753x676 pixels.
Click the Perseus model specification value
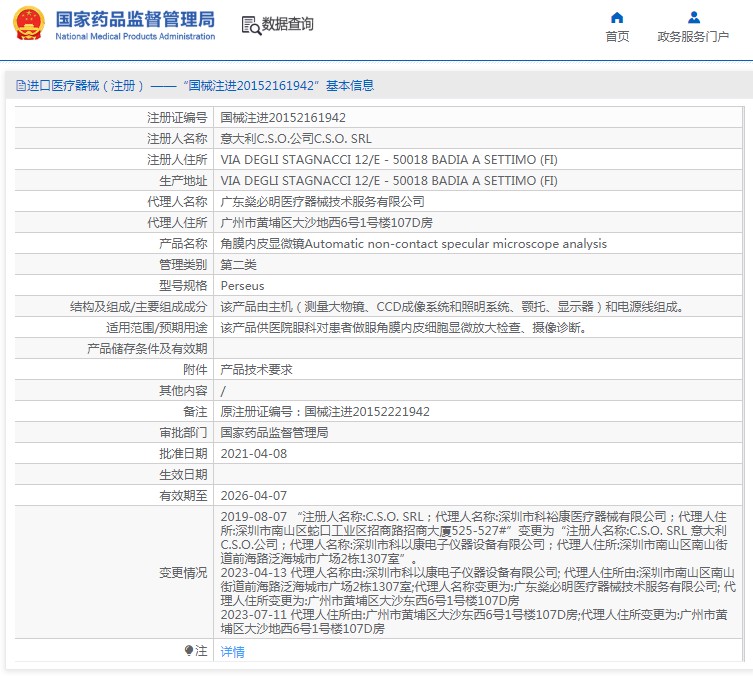[x=242, y=285]
